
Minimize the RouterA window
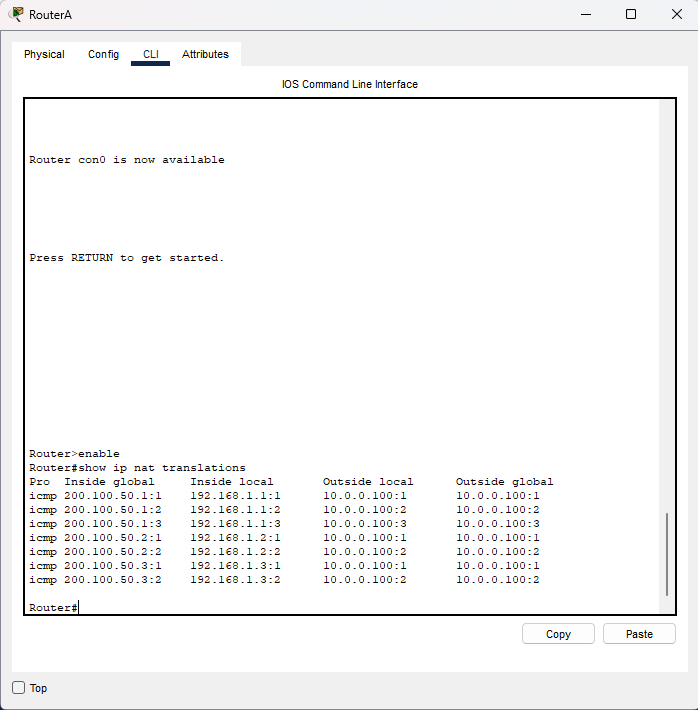pyautogui.click(x=584, y=15)
